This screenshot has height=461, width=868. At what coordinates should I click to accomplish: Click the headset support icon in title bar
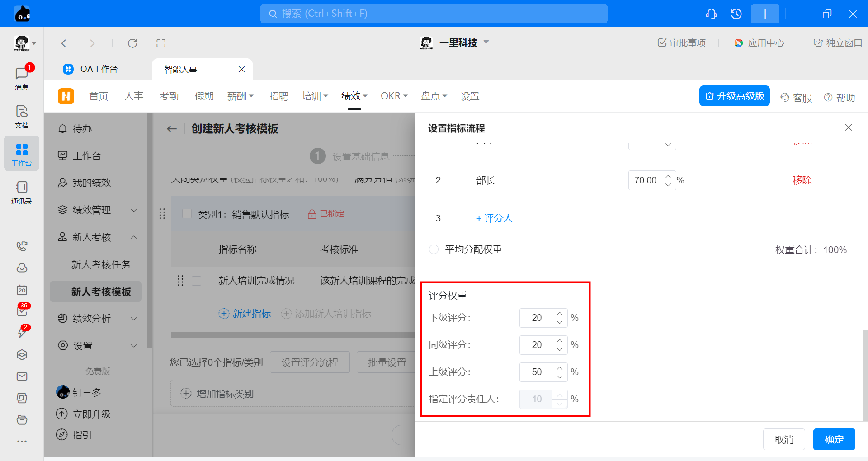coord(711,14)
